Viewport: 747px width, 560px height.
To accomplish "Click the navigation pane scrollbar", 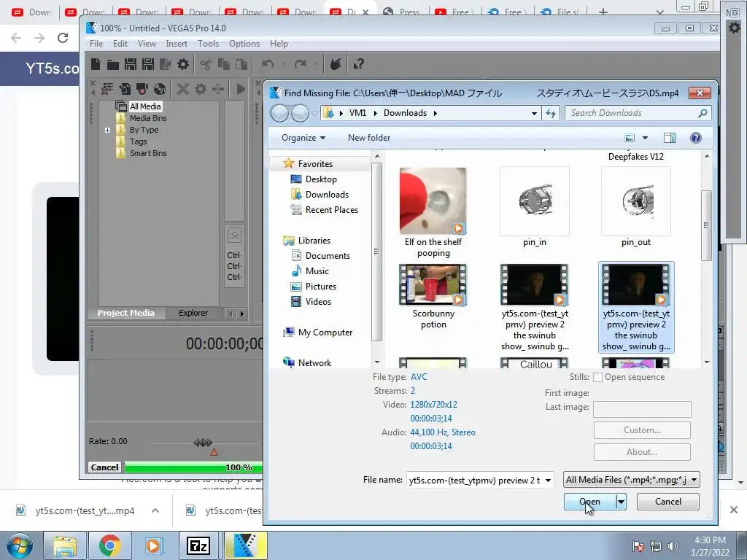I will (376, 252).
